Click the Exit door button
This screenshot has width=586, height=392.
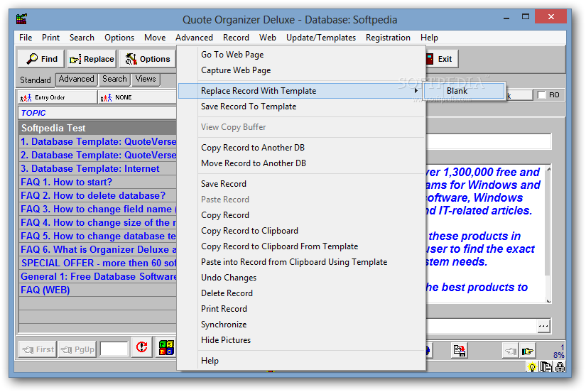442,59
